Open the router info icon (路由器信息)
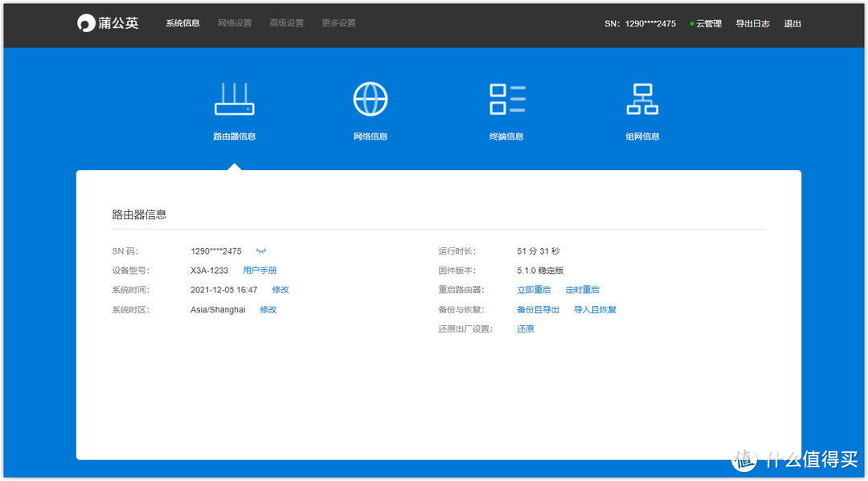 point(234,100)
